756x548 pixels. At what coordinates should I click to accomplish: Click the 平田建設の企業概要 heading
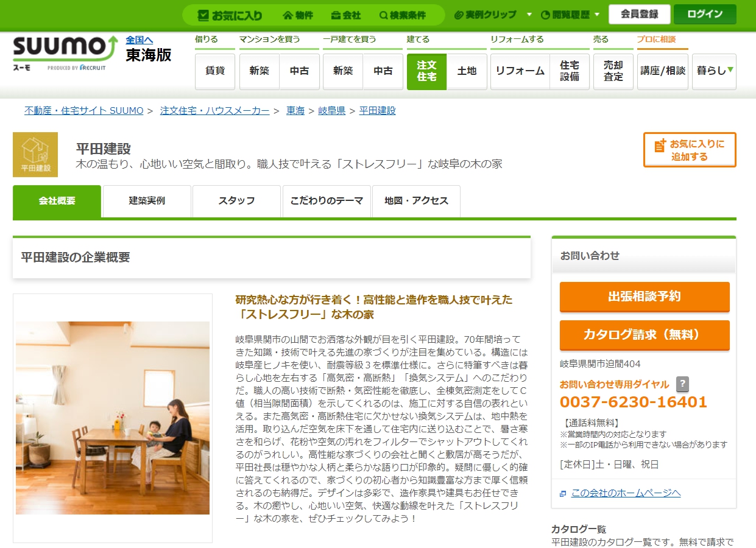(x=76, y=258)
